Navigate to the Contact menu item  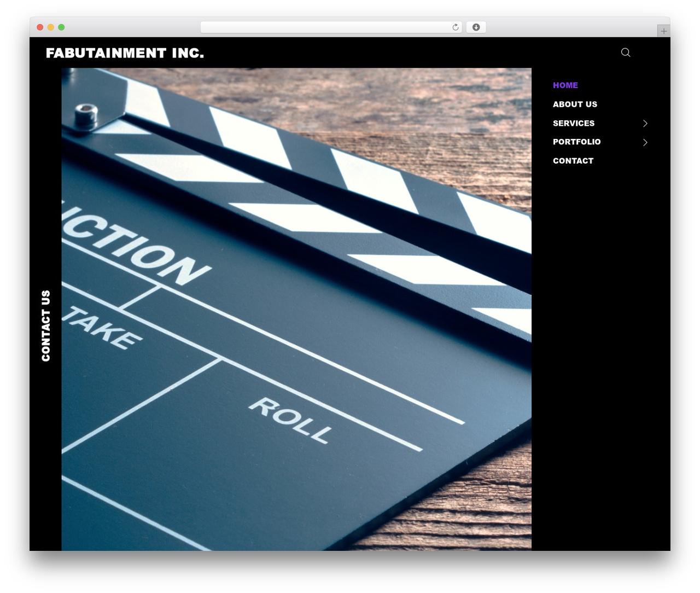pyautogui.click(x=573, y=161)
